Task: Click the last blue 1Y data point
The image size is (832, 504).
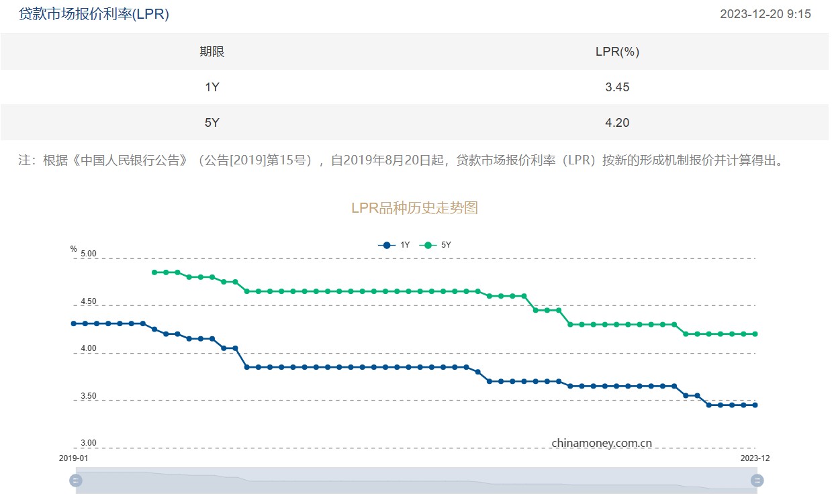Action: coord(755,405)
